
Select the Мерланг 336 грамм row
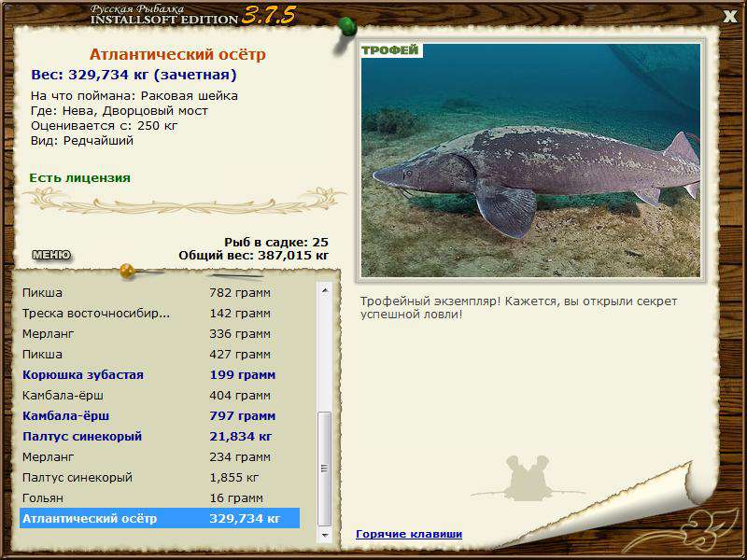click(x=160, y=334)
